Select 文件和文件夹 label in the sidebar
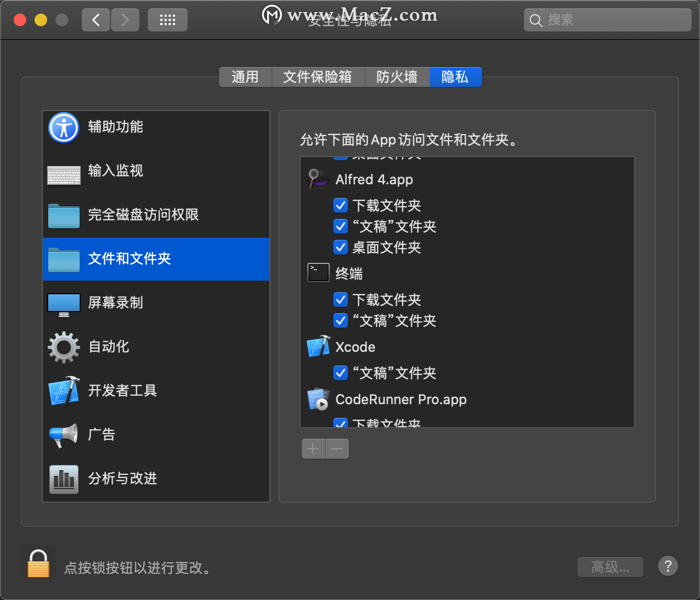Viewport: 700px width, 600px height. 129,259
